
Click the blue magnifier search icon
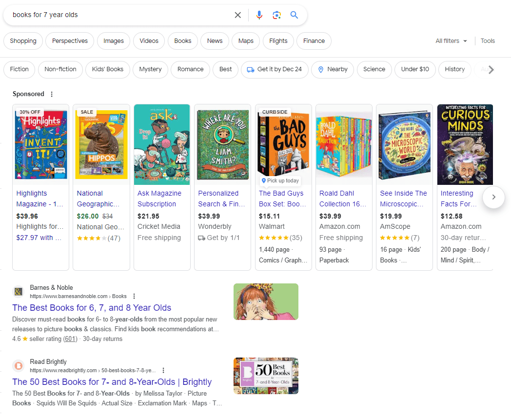295,15
